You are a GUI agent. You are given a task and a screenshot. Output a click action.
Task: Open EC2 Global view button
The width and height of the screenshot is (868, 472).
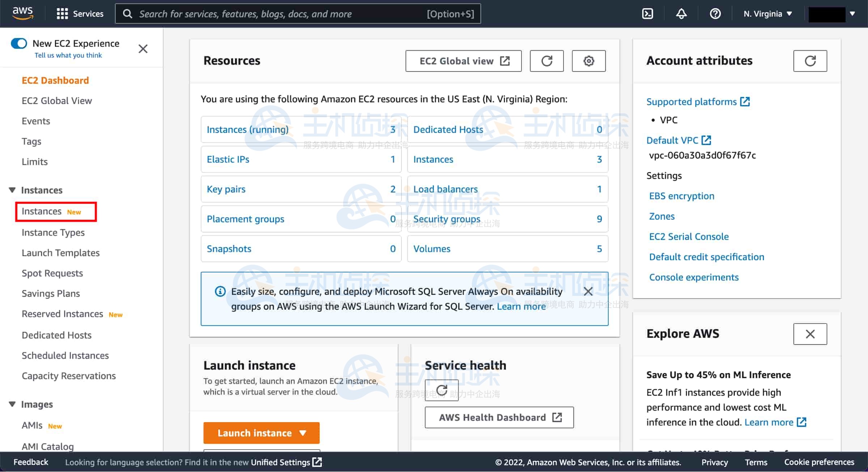[463, 61]
